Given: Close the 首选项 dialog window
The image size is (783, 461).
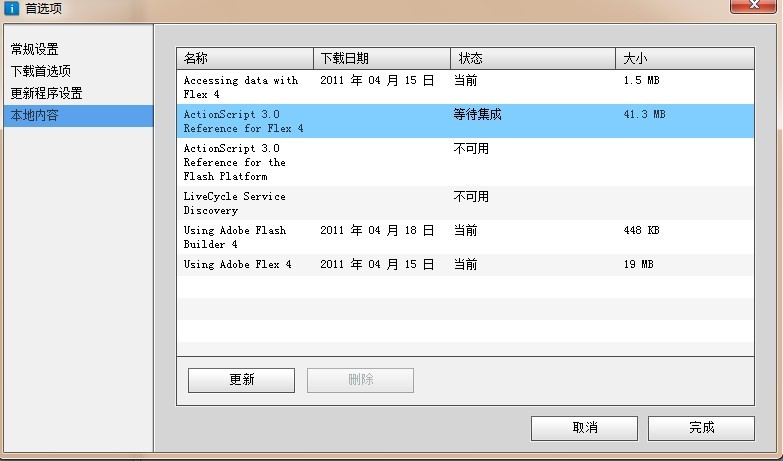Looking at the screenshot, I should pyautogui.click(x=753, y=5).
